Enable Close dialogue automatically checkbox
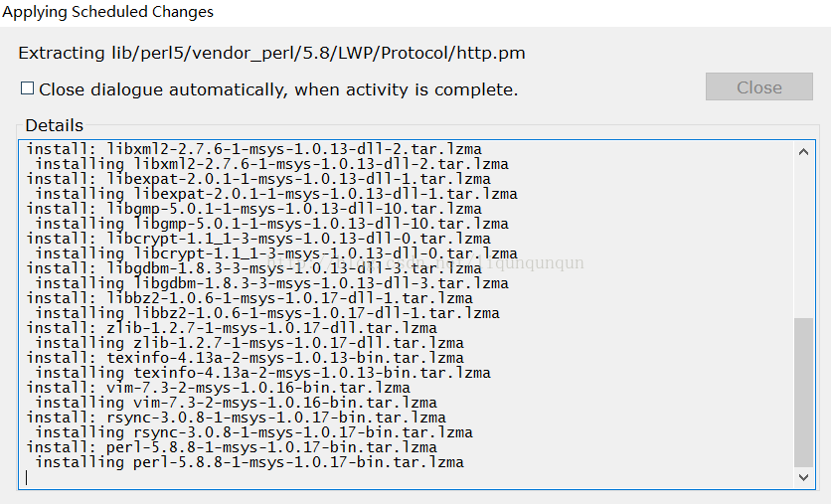Viewport: 831px width, 504px height. 27,87
